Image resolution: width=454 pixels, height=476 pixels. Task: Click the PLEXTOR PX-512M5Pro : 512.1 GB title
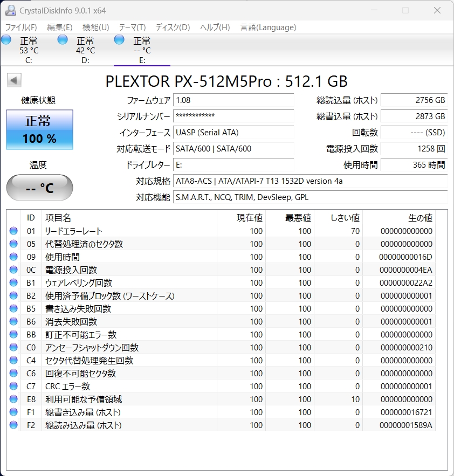pyautogui.click(x=226, y=81)
